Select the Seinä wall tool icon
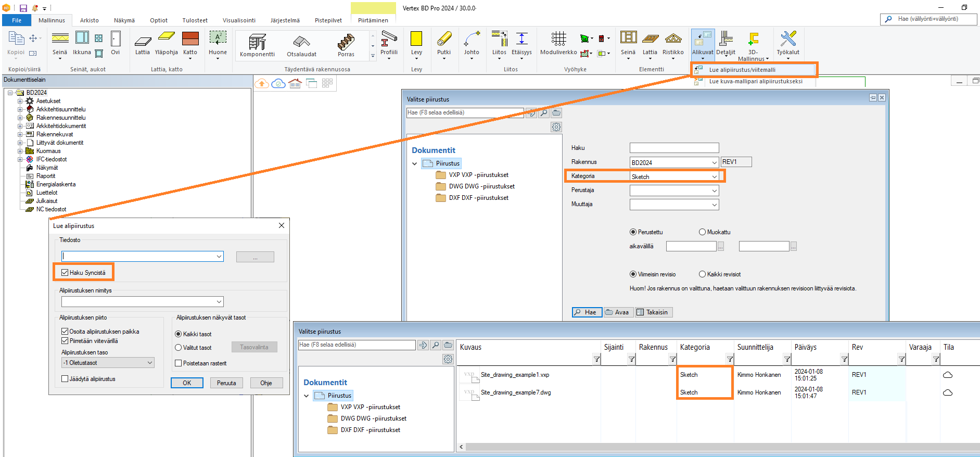Image resolution: width=980 pixels, height=457 pixels. pos(60,40)
